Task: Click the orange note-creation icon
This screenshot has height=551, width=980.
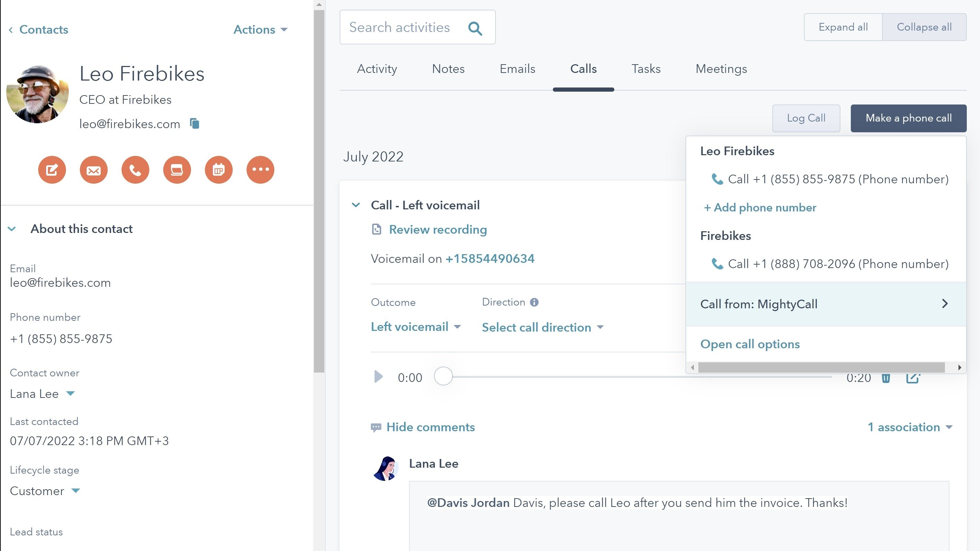Action: (x=52, y=169)
